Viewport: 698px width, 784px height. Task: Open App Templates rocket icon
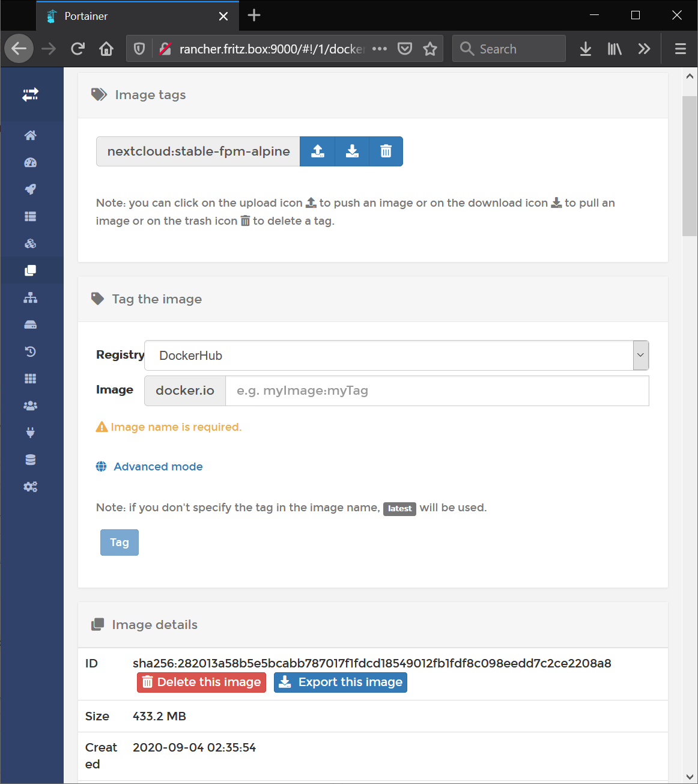(x=30, y=189)
